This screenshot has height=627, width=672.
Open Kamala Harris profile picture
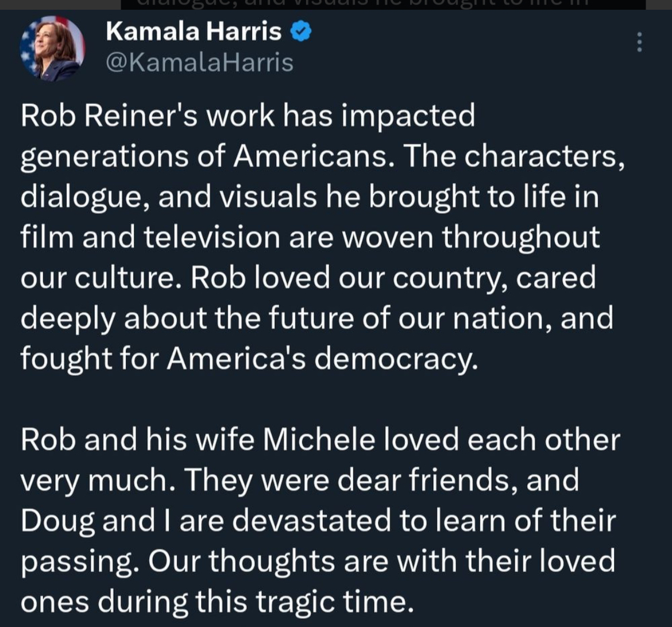[52, 49]
